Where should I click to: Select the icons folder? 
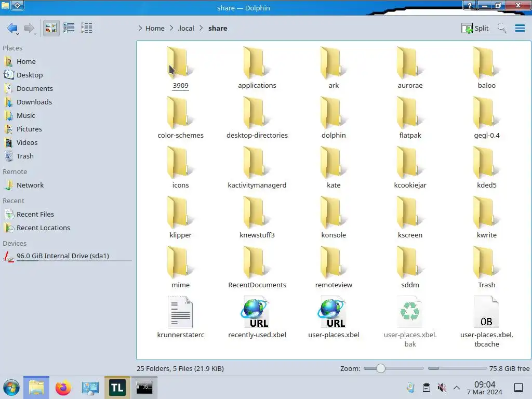[180, 168]
